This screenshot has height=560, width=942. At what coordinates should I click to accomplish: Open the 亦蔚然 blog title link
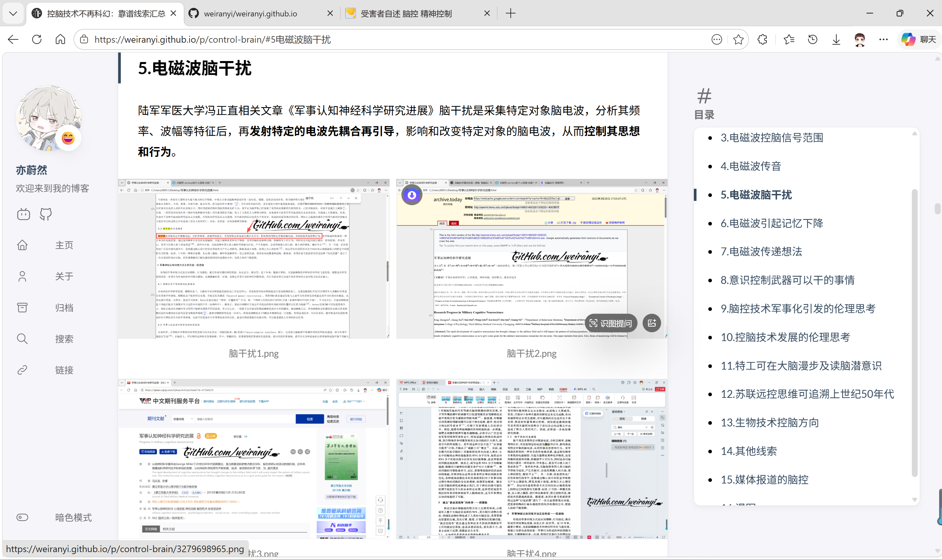coord(31,170)
